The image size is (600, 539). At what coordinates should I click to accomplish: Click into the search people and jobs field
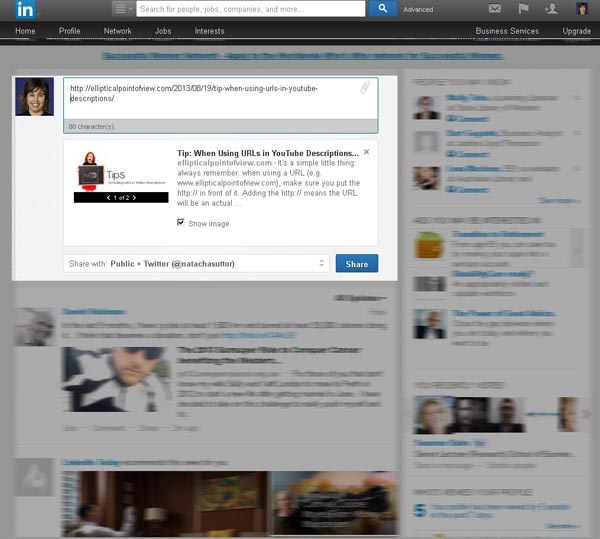pos(251,9)
